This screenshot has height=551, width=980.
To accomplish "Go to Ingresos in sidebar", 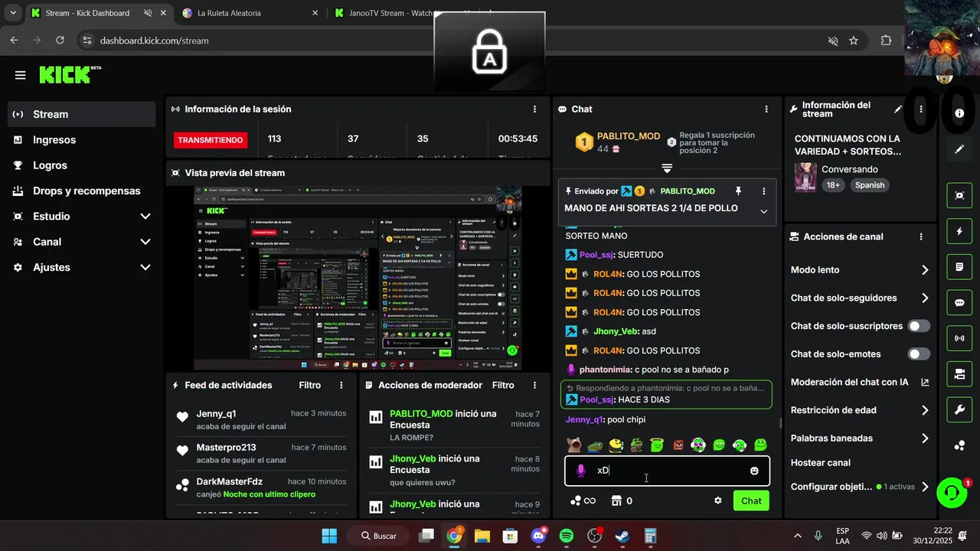I will (x=82, y=140).
